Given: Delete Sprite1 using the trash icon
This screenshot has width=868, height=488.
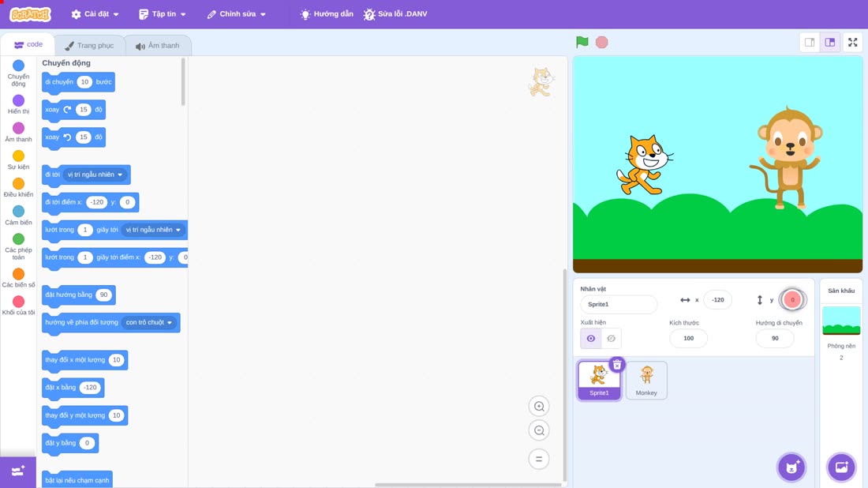Looking at the screenshot, I should click(617, 365).
